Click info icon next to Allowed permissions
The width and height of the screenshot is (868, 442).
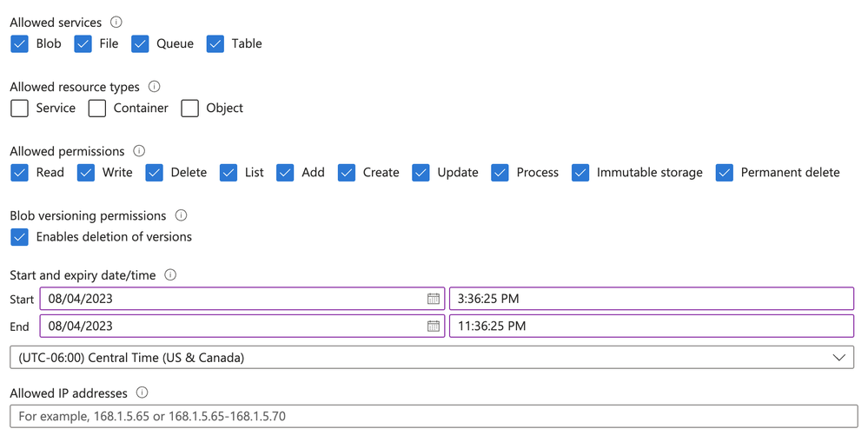140,150
